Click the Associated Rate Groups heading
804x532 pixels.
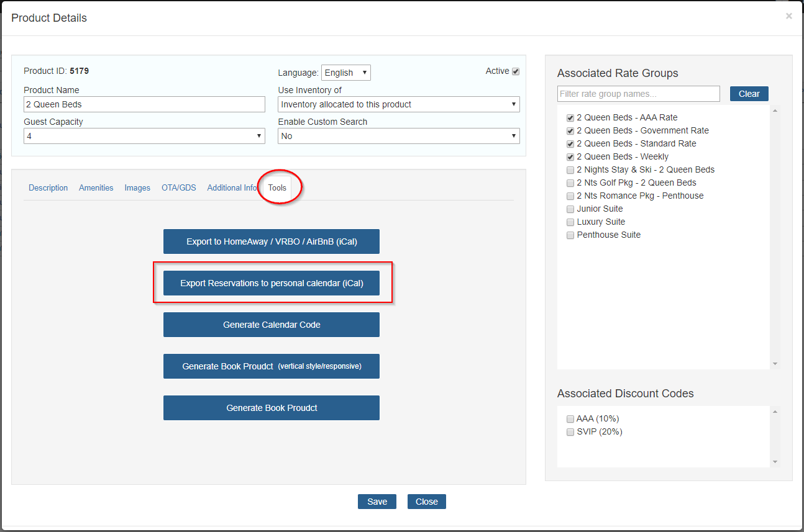pyautogui.click(x=618, y=73)
